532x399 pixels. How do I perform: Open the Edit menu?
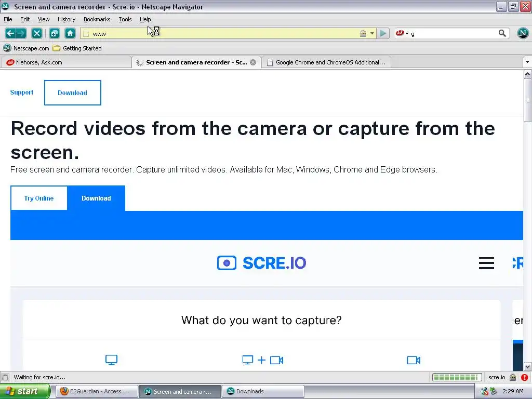(x=25, y=19)
